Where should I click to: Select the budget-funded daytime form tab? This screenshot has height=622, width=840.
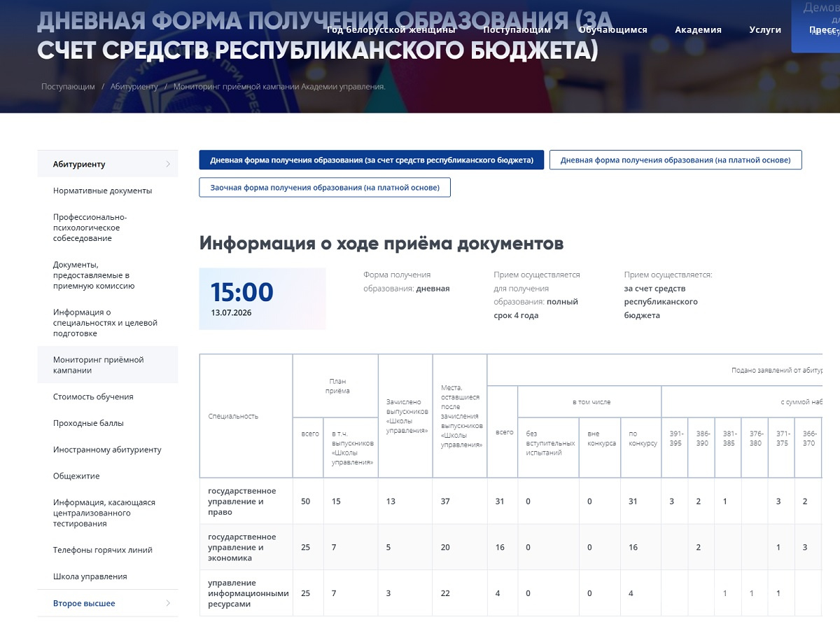[x=372, y=160]
